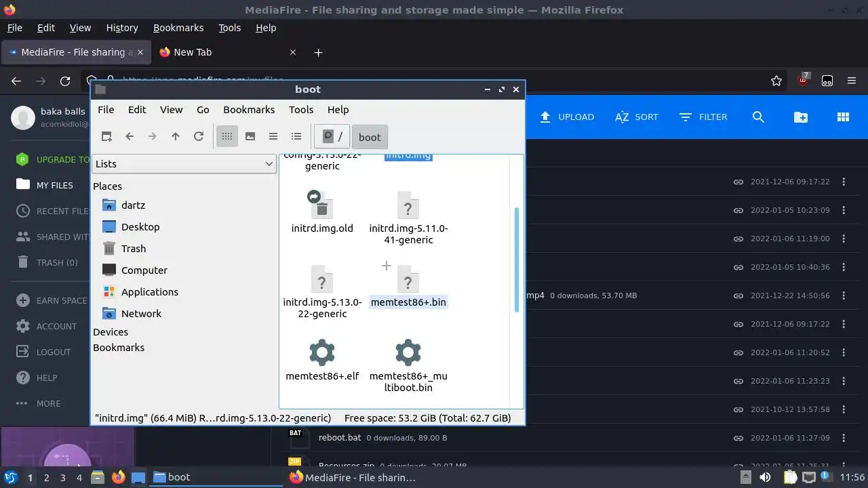Click the volume icon in system tray
Screen dimensions: 868x488
tap(765, 477)
